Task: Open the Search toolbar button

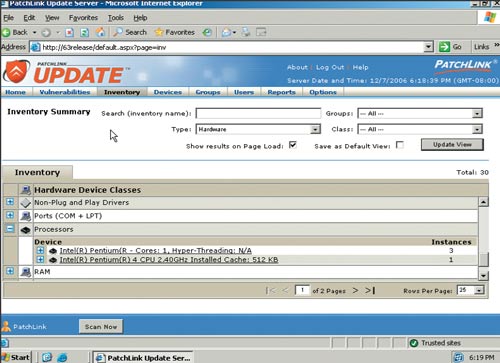Action: (x=130, y=32)
